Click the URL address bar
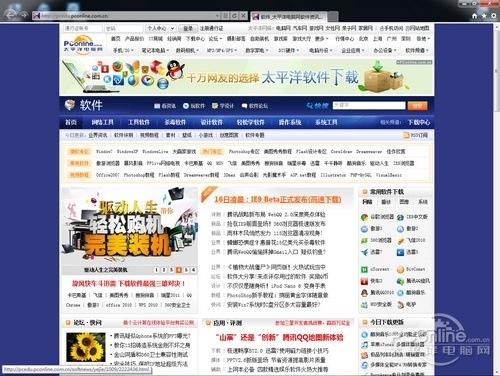 (x=126, y=16)
